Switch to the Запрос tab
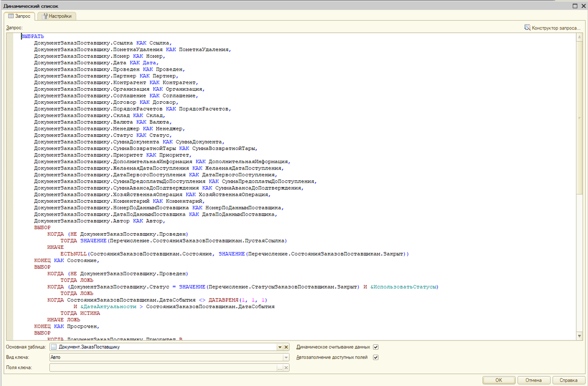The width and height of the screenshot is (588, 386). (19, 16)
